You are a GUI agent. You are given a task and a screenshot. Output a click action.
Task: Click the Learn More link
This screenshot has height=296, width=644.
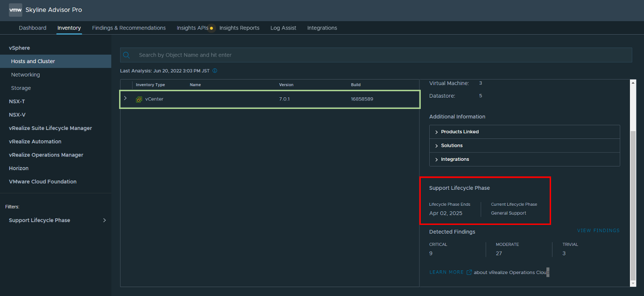click(x=446, y=272)
